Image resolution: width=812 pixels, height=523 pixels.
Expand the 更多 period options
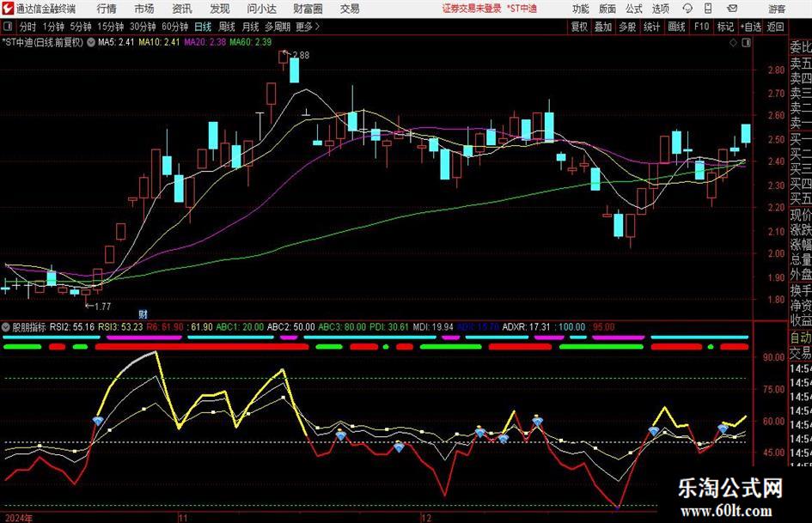tap(308, 27)
